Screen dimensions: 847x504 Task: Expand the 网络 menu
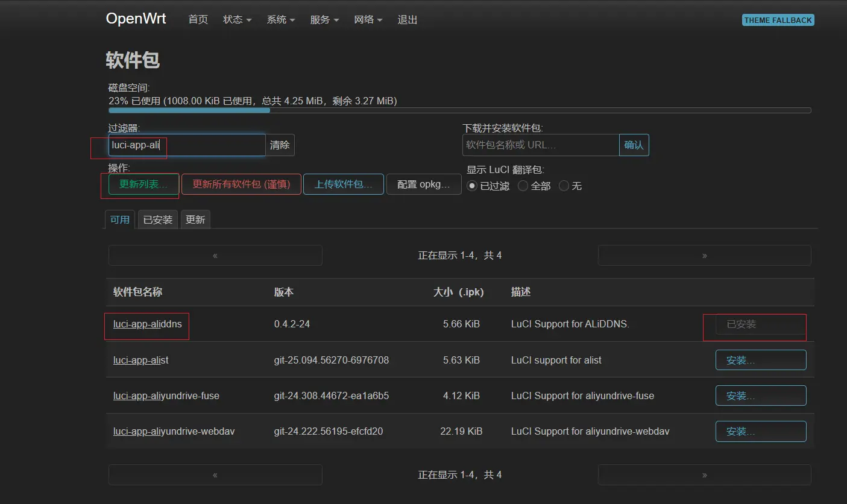pos(368,20)
